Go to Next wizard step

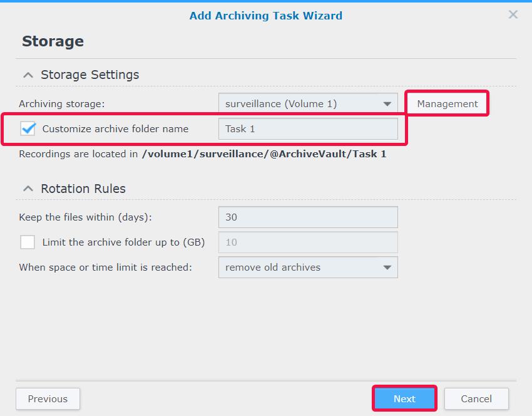(404, 398)
